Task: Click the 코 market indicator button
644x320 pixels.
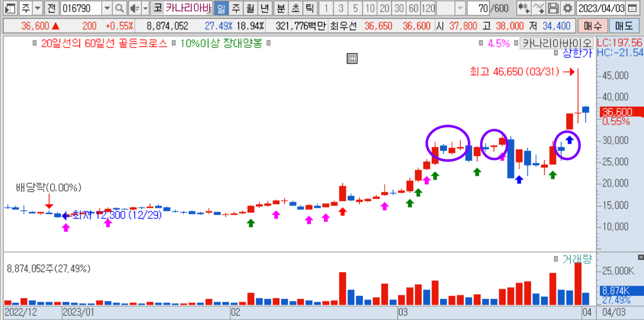Action: (x=157, y=8)
